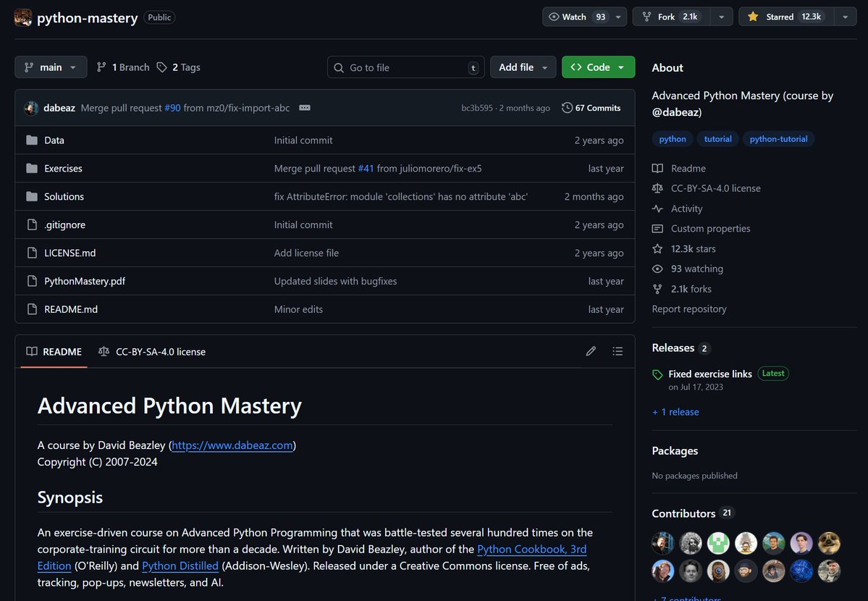Expand the commit message ellipsis button
Image resolution: width=868 pixels, height=601 pixels.
[305, 108]
